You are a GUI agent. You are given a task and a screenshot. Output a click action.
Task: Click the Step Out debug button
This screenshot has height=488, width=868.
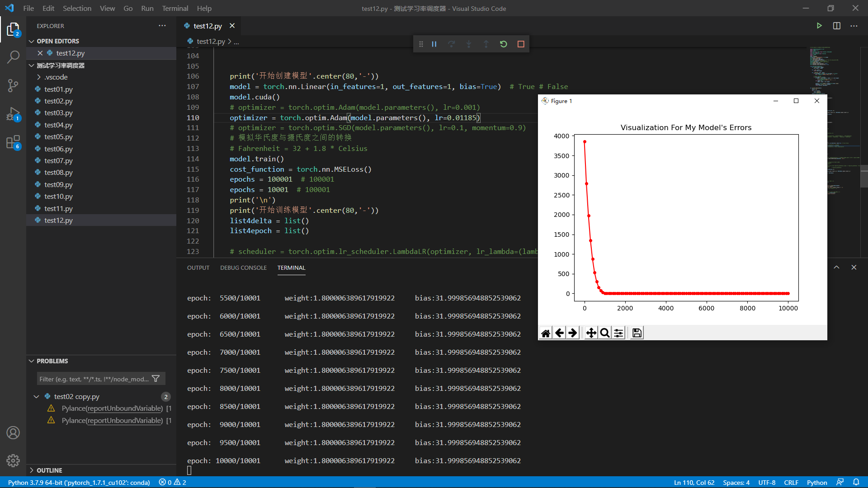(x=486, y=44)
